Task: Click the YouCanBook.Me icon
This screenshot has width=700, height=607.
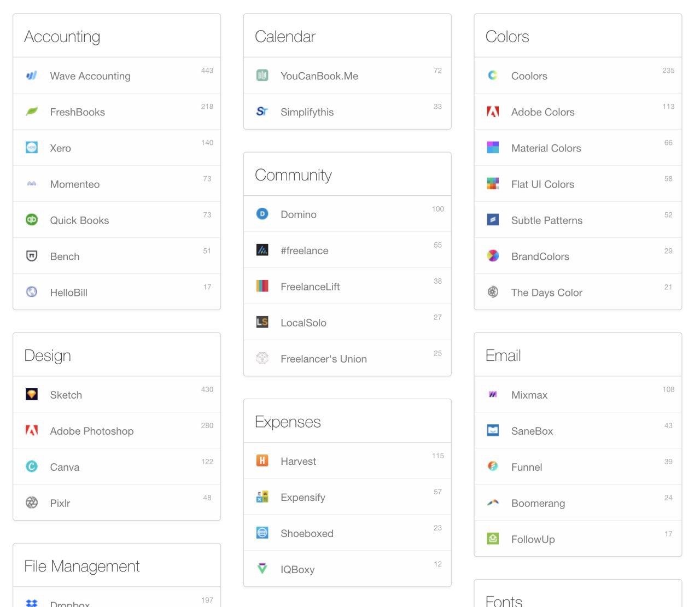Action: coord(262,75)
